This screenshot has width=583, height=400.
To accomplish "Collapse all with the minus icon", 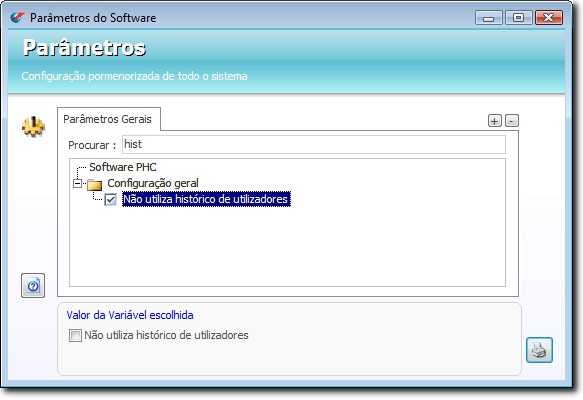I will tap(512, 121).
